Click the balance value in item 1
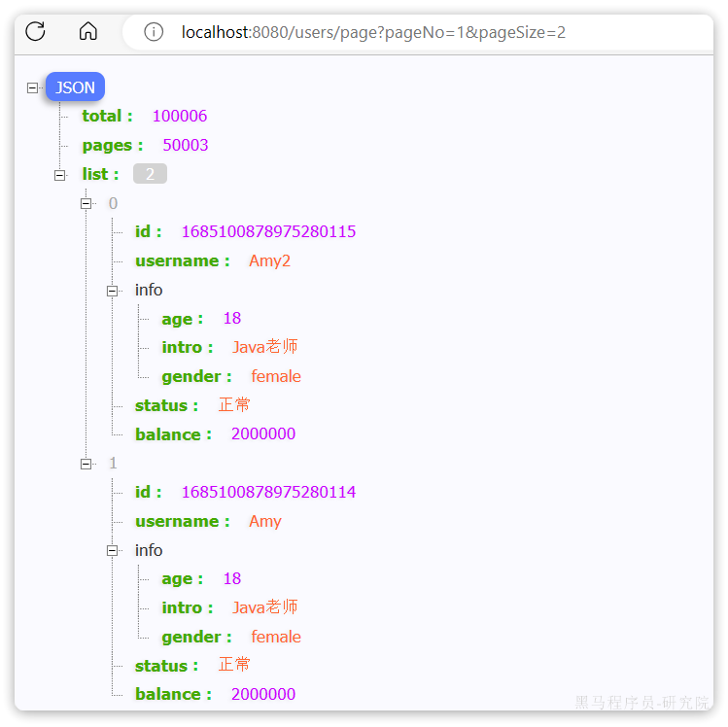Screen dimensions: 728x727 click(x=263, y=694)
